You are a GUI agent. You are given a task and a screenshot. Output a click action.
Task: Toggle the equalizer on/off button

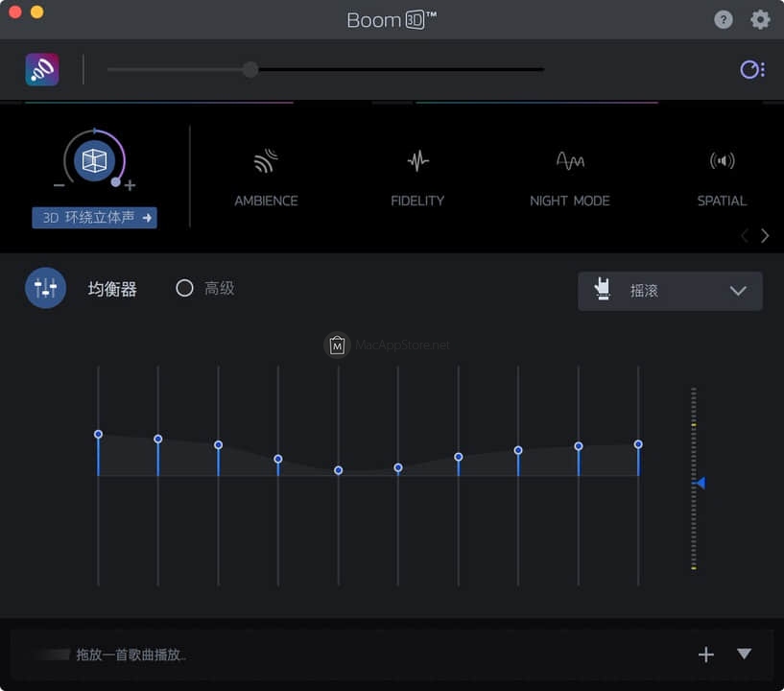coord(45,288)
